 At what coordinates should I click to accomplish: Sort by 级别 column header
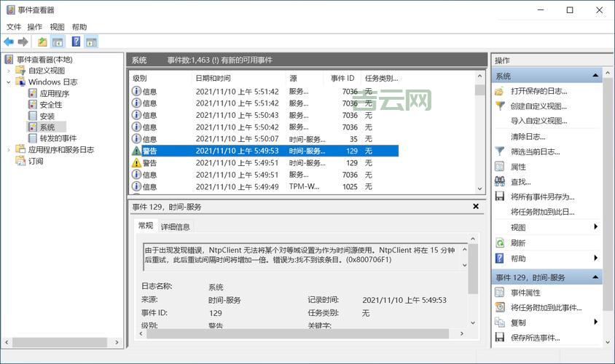pos(160,79)
